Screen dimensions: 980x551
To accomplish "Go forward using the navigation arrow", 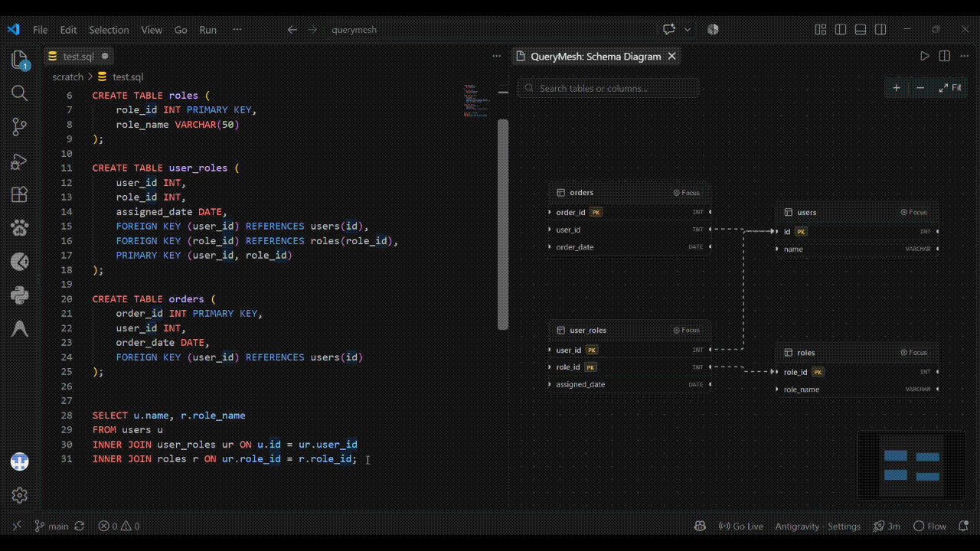I will (x=312, y=30).
